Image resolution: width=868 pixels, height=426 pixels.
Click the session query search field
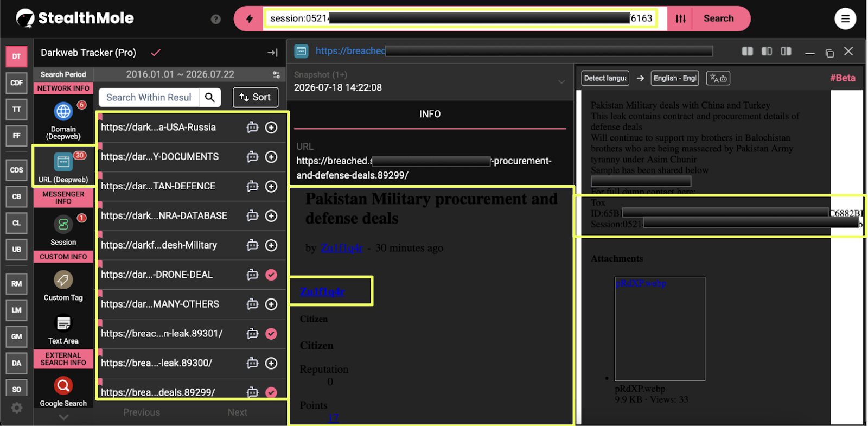[x=461, y=18]
